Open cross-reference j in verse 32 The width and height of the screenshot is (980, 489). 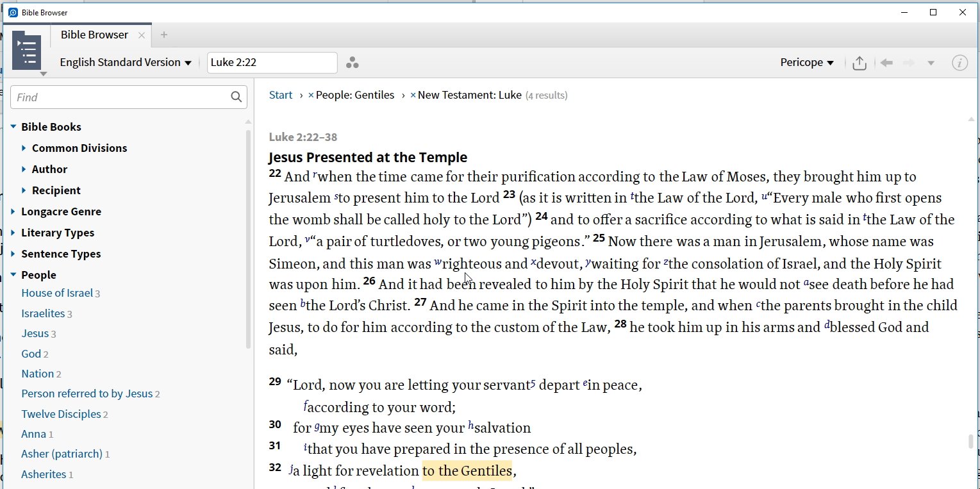tap(291, 470)
